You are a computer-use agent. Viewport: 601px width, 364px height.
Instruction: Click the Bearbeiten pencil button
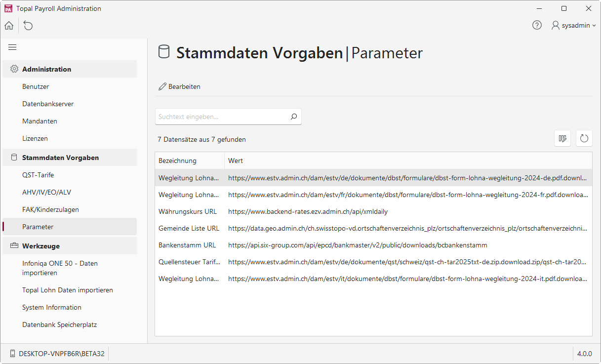(x=179, y=86)
